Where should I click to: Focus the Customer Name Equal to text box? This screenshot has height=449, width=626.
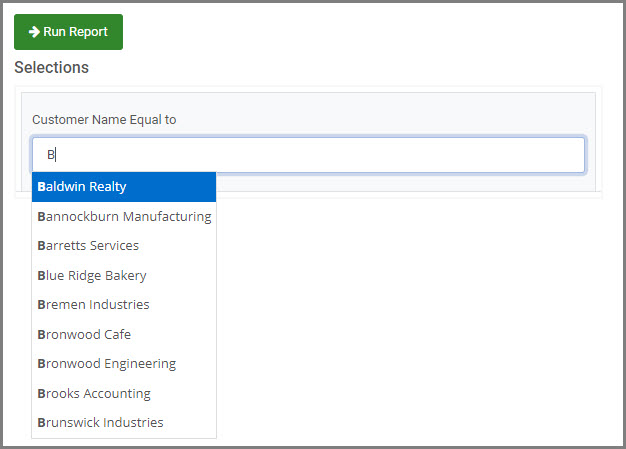coord(309,155)
